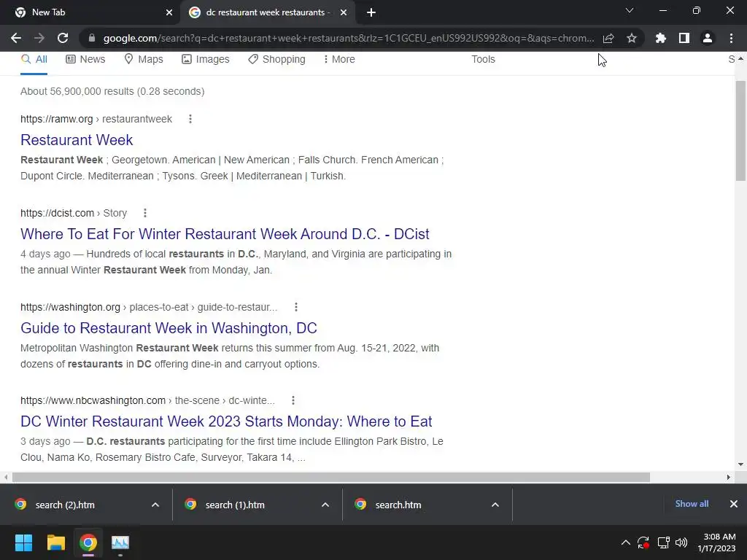
Task: Expand the More search filters menu
Action: (x=338, y=59)
